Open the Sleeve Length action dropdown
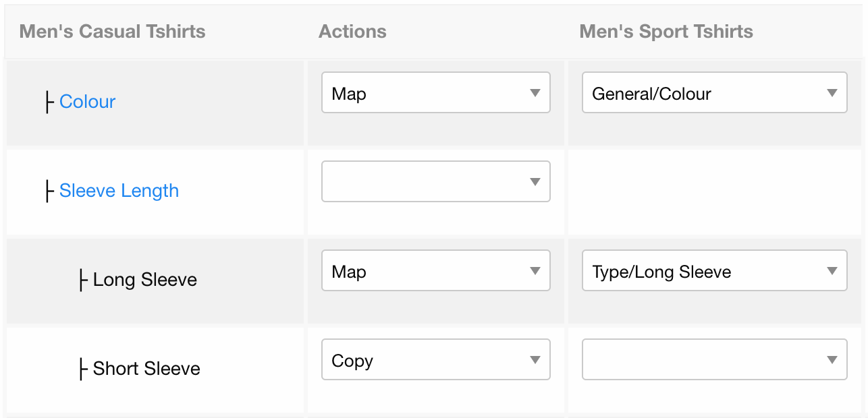 click(436, 181)
